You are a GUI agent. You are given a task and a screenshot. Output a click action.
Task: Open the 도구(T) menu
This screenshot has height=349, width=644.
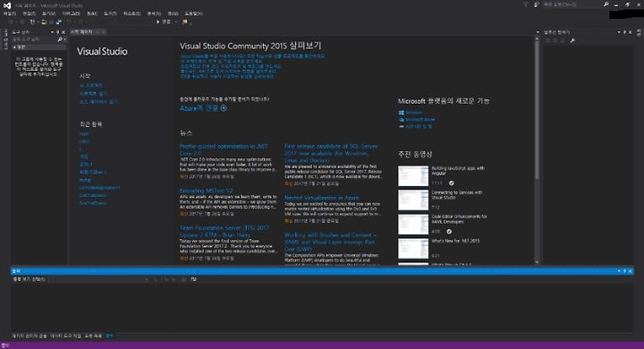[x=110, y=13]
